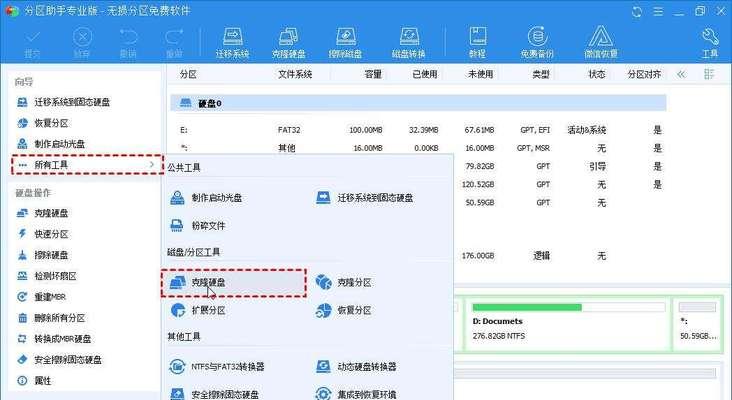Image resolution: width=732 pixels, height=400 pixels.
Task: Sort by the 状态 column header
Action: click(597, 74)
